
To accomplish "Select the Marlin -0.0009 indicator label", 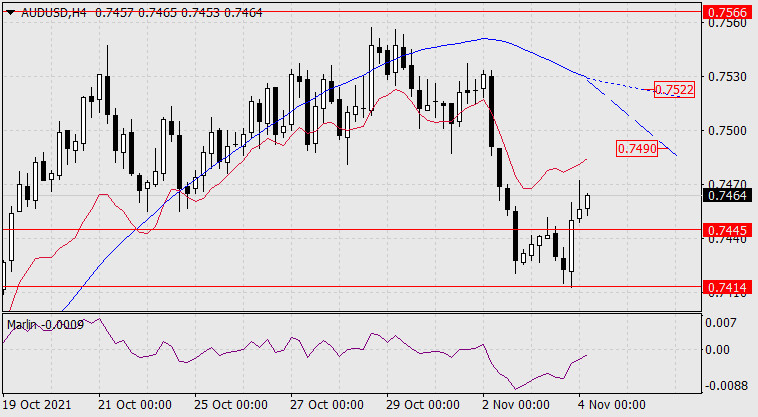I will (x=45, y=325).
